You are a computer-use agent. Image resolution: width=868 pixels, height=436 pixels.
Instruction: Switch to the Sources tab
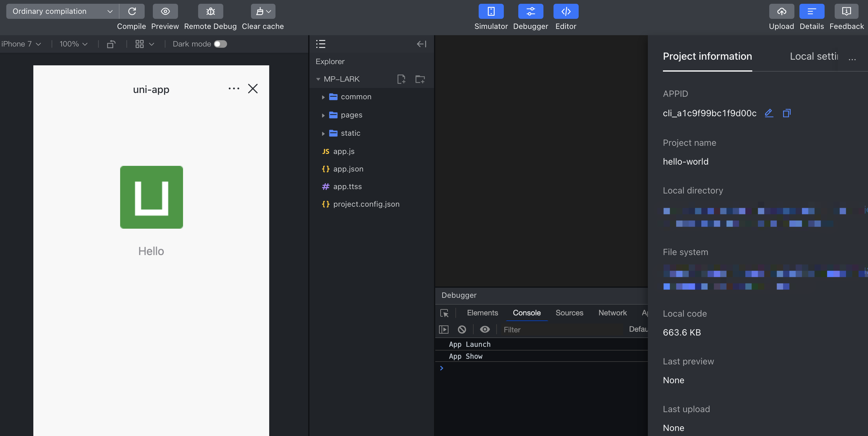pyautogui.click(x=569, y=313)
